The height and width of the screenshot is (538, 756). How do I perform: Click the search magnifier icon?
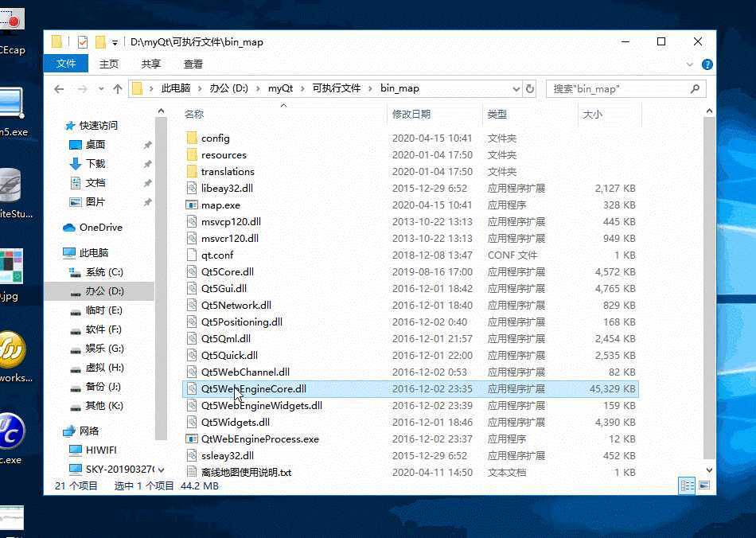coord(695,88)
